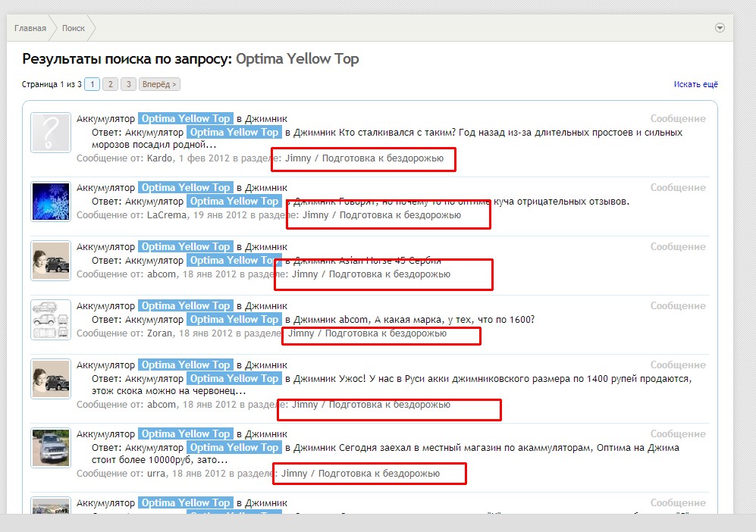Expand the round arrow menu at top right
Viewport: 756px width, 532px height.
coord(720,28)
